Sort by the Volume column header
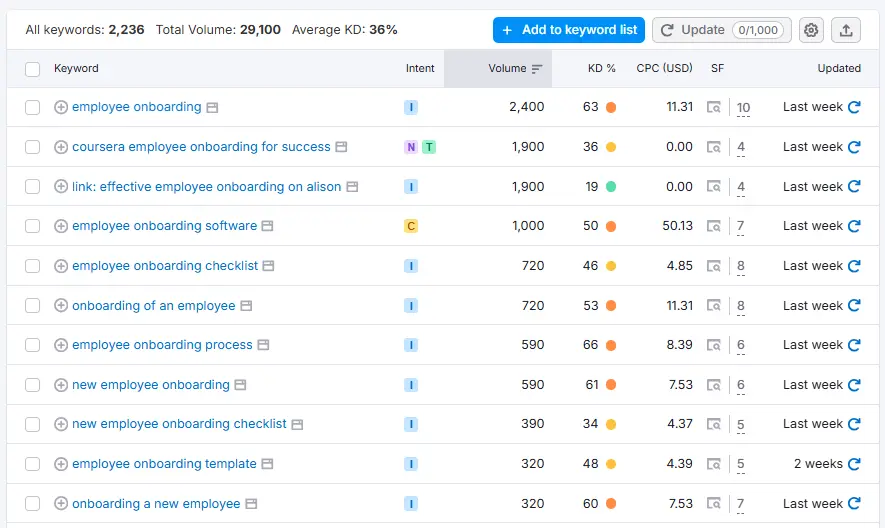 click(x=507, y=69)
